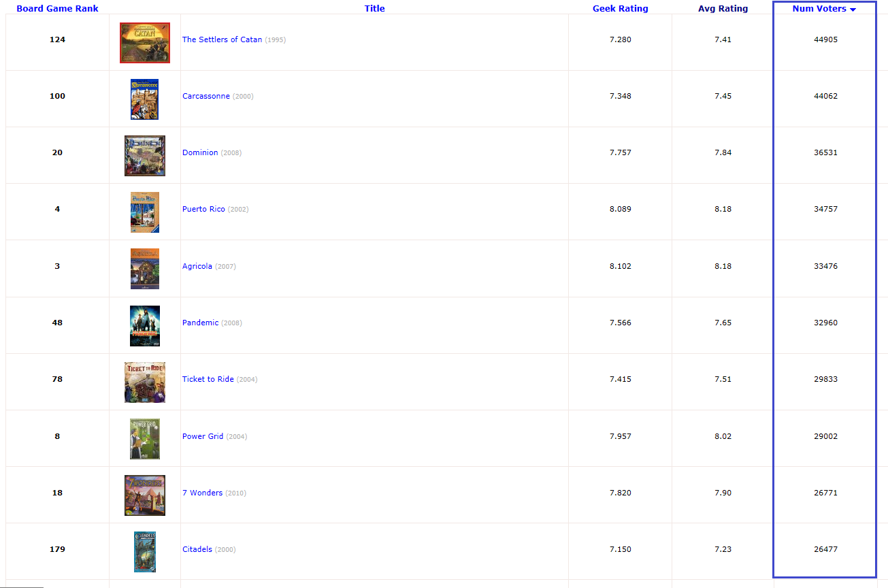Open Carcassonne box cover thumbnail

pyautogui.click(x=145, y=99)
